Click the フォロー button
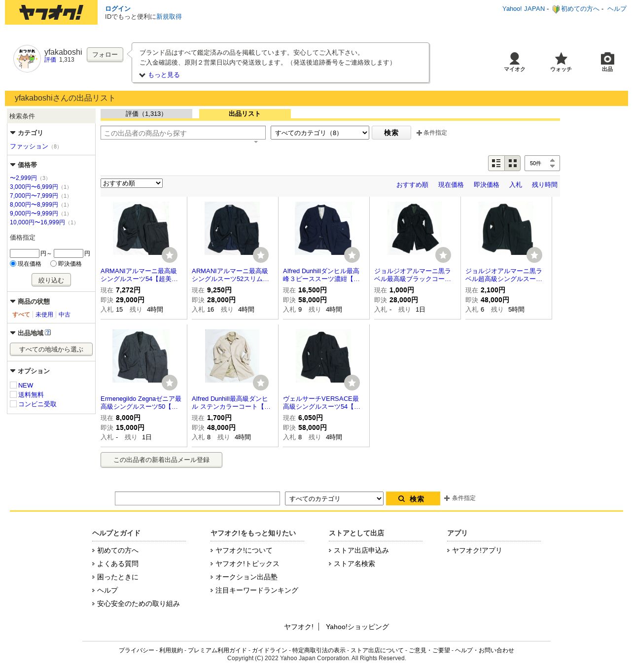Image resolution: width=633 pixels, height=672 pixels. point(105,55)
